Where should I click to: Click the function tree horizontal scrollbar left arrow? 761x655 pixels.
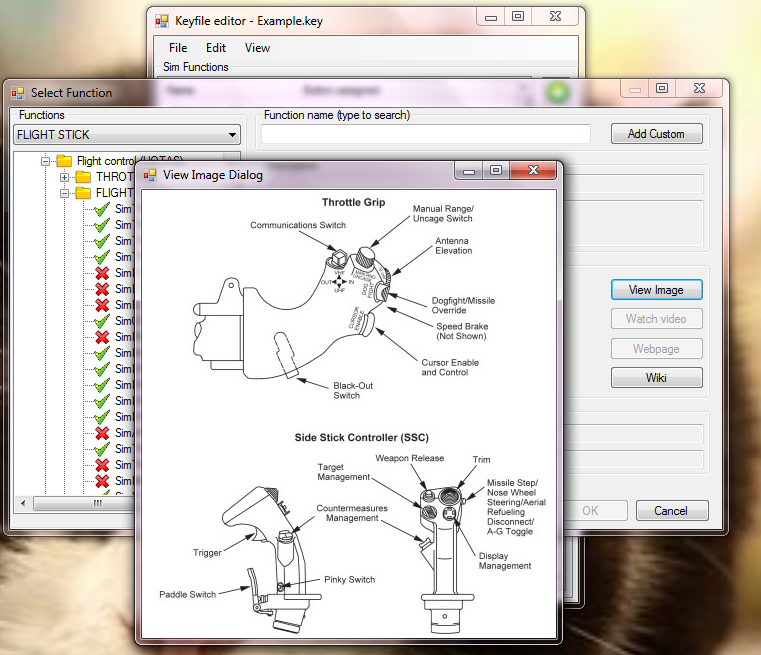pyautogui.click(x=22, y=503)
